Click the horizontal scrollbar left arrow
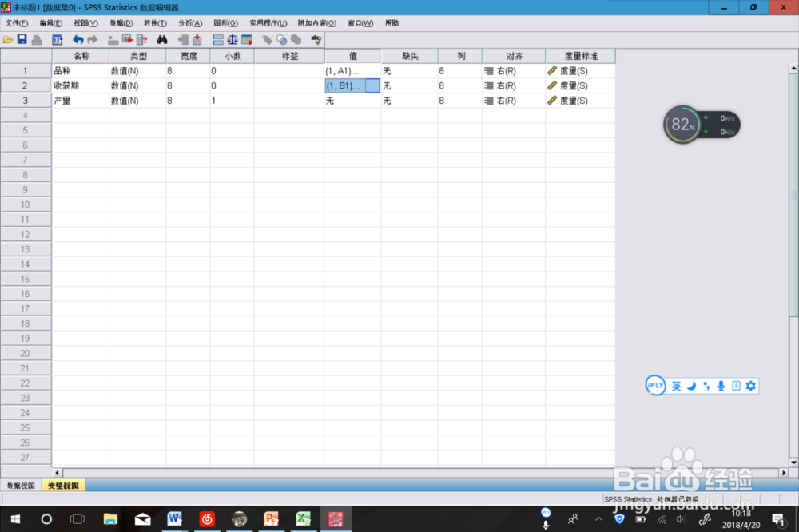Screen dimensions: 799x532 click(x=57, y=473)
